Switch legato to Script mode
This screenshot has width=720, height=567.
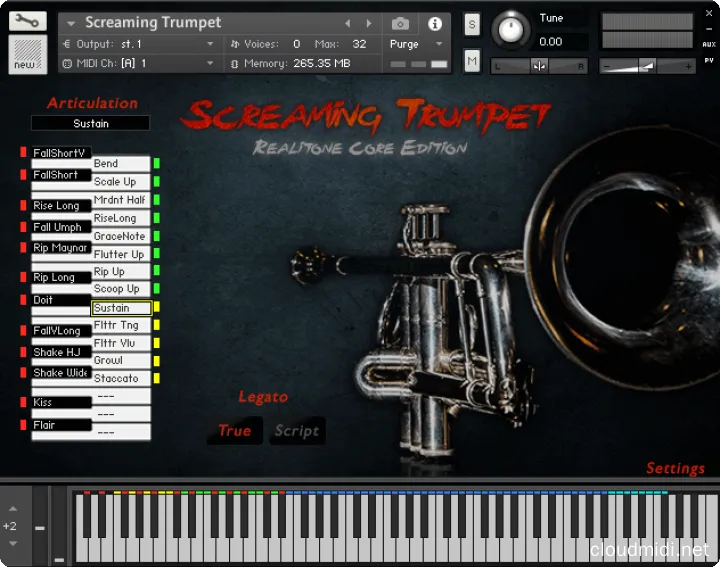click(297, 431)
